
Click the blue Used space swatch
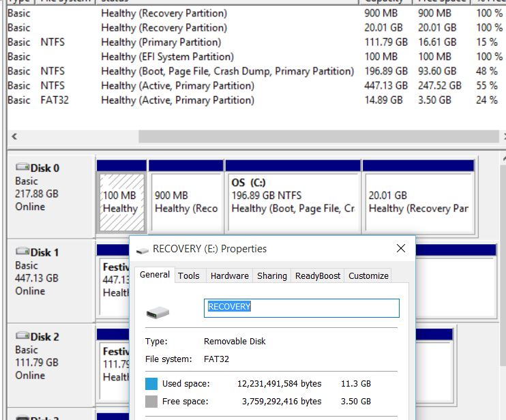[151, 384]
